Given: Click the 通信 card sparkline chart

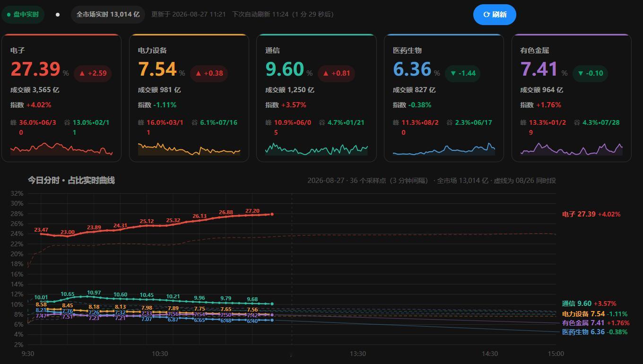Looking at the screenshot, I should pos(316,149).
